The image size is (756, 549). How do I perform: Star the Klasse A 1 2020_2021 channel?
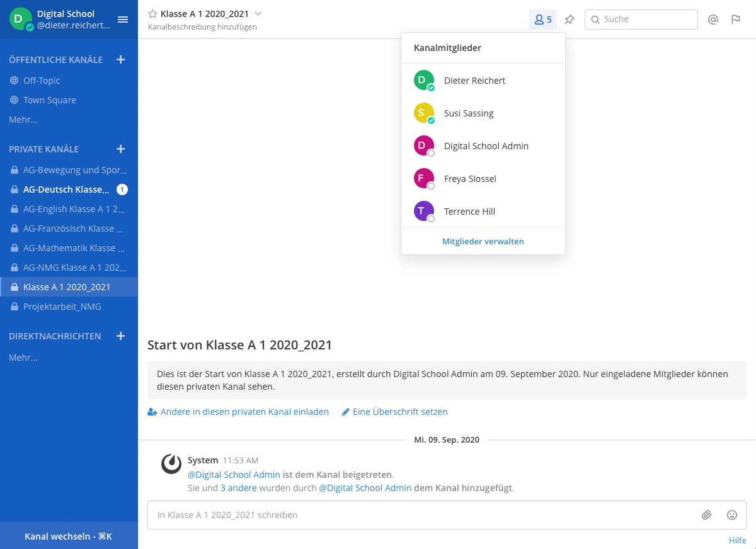[152, 14]
